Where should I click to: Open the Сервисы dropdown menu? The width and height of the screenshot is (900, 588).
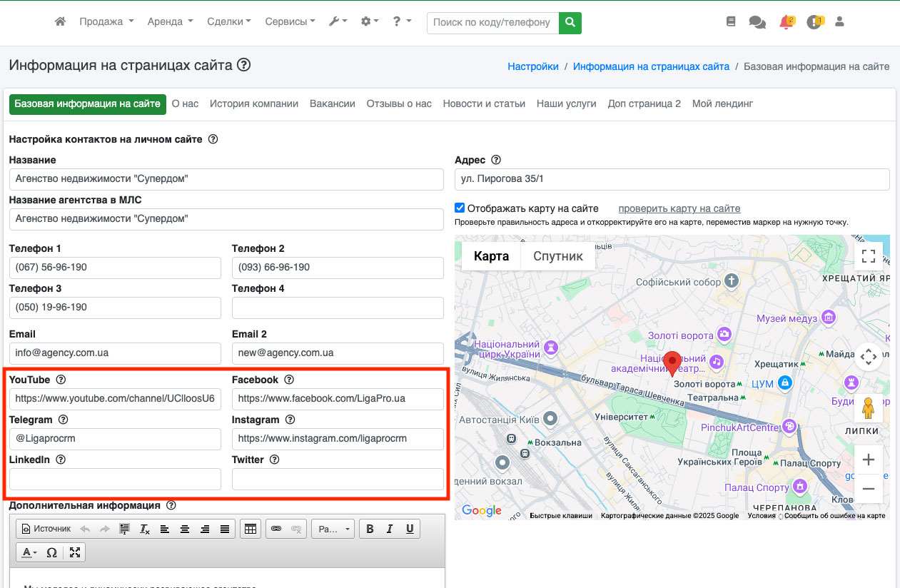click(x=290, y=22)
